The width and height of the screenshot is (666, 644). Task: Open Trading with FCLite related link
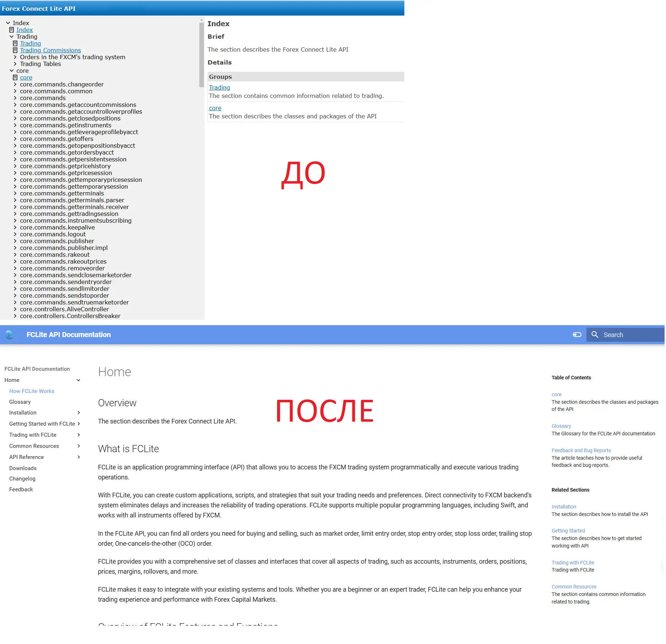[573, 563]
